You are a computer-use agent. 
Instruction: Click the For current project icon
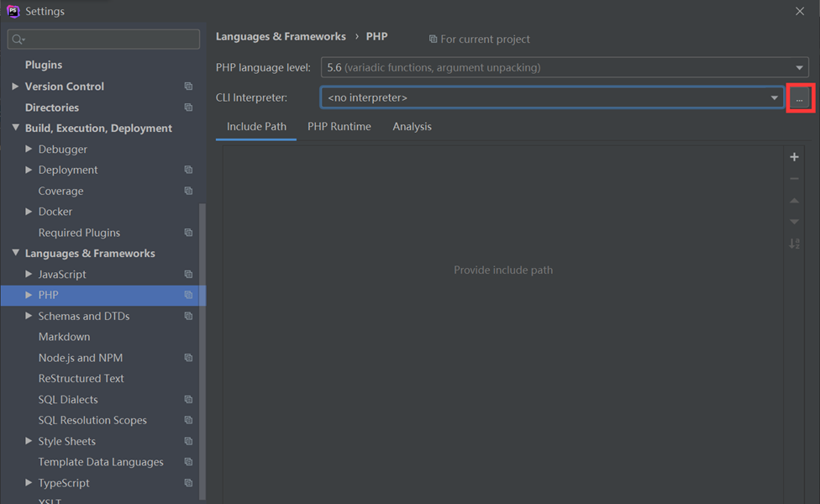(433, 39)
